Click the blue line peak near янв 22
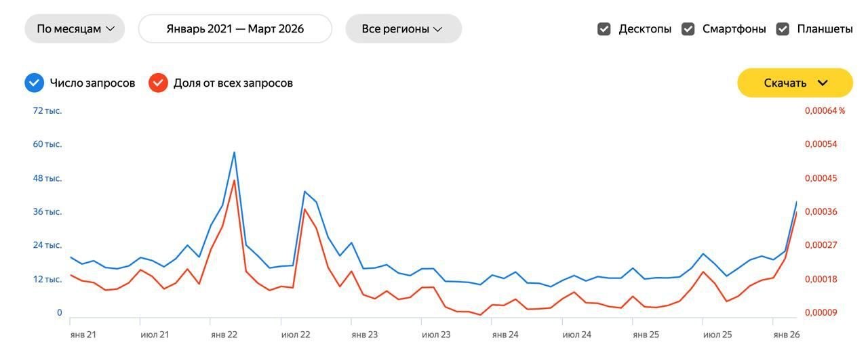This screenshot has width=868, height=361. [x=234, y=152]
